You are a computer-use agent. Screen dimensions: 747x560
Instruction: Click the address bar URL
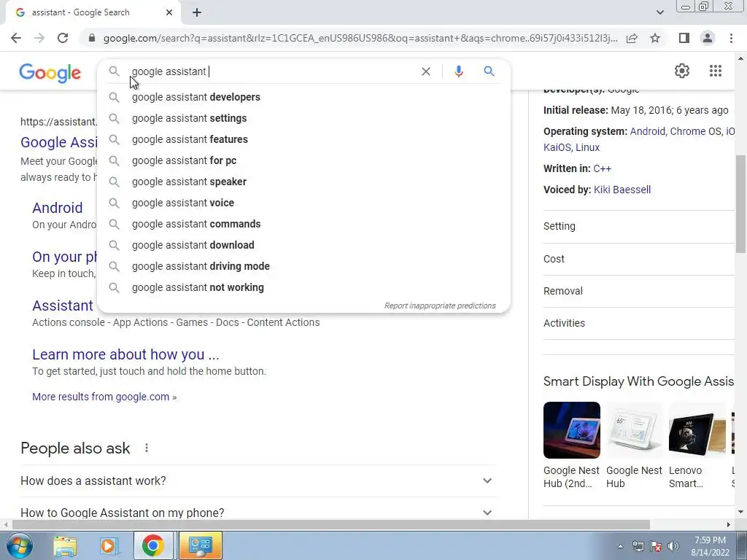pos(360,38)
